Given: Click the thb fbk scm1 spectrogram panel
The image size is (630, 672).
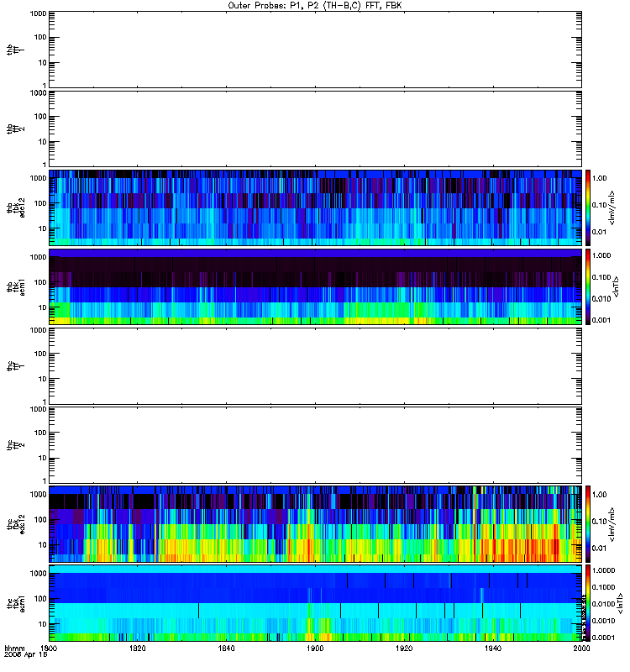Looking at the screenshot, I should pyautogui.click(x=316, y=286).
